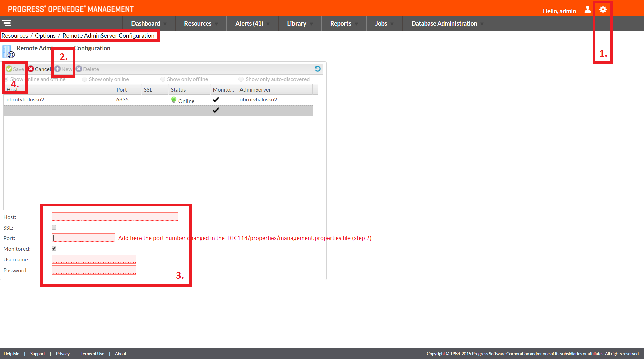Sort by the Status column header
Viewport: 644px width, 359px height.
pos(189,89)
